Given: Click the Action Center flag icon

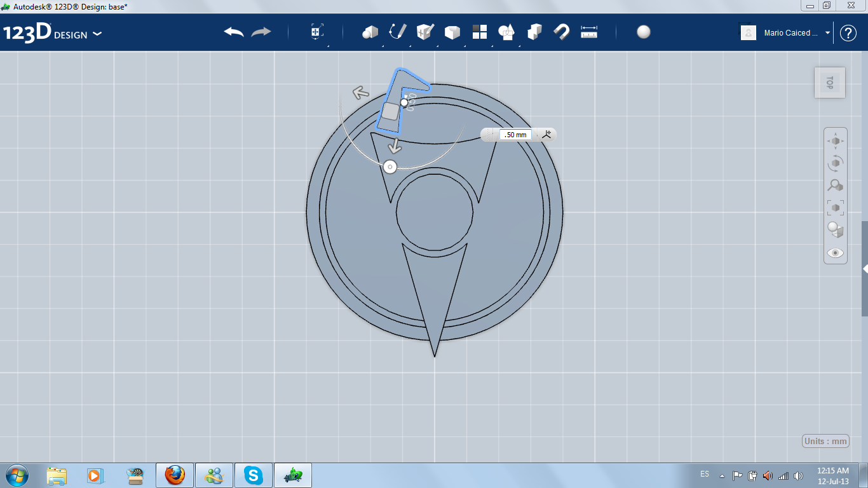Looking at the screenshot, I should 738,475.
